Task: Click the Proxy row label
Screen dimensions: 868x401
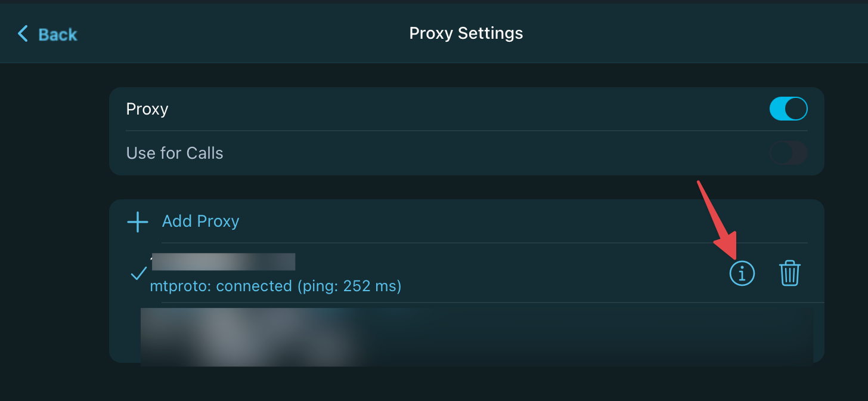Action: point(147,109)
